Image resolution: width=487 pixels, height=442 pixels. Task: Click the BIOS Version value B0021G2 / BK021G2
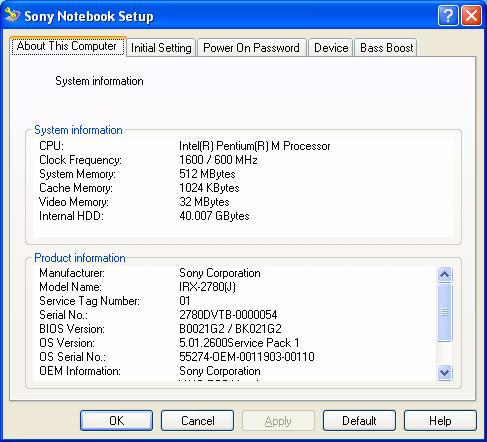point(230,329)
